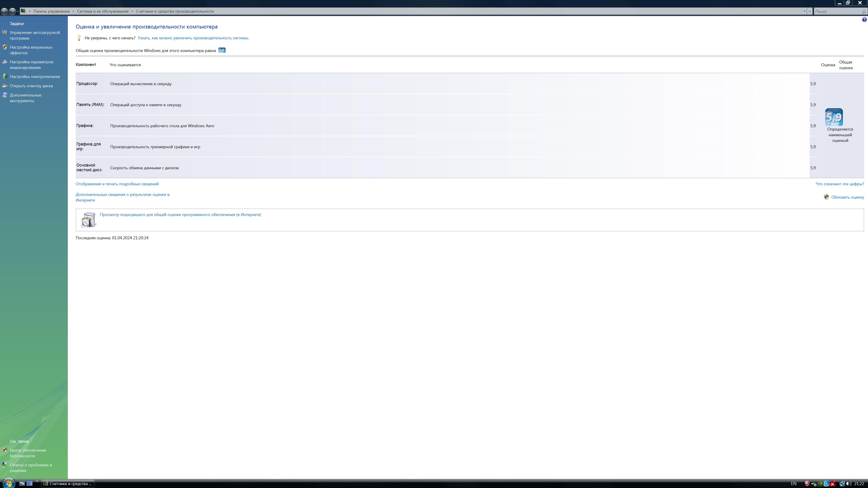Click the help question mark icon
This screenshot has width=868, height=488.
point(864,20)
